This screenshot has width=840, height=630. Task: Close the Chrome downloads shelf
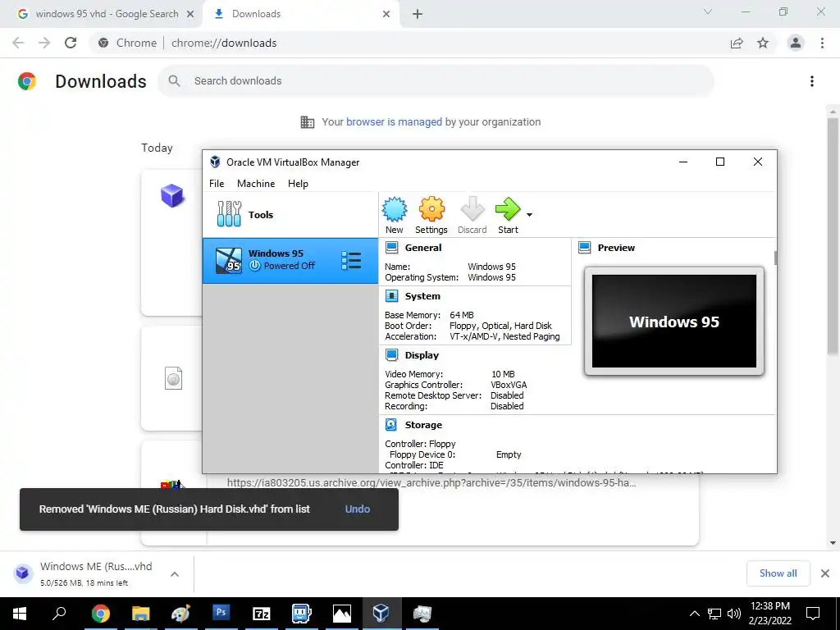tap(825, 573)
